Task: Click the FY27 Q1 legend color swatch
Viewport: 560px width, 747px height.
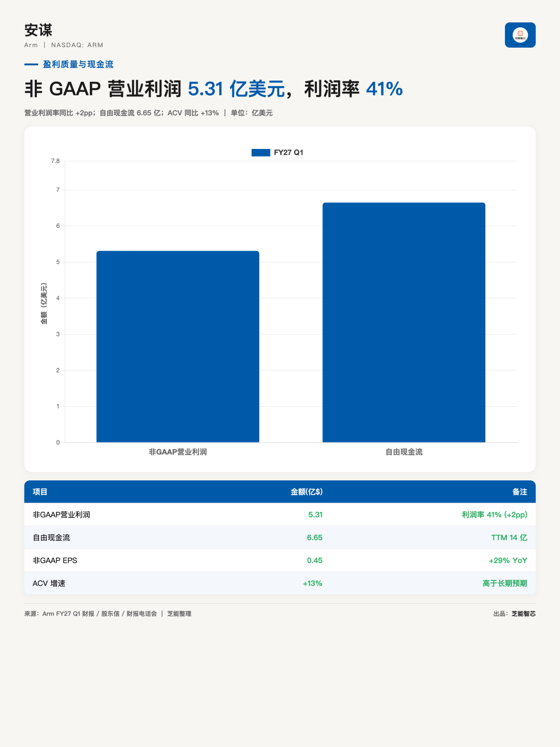Action: (261, 153)
